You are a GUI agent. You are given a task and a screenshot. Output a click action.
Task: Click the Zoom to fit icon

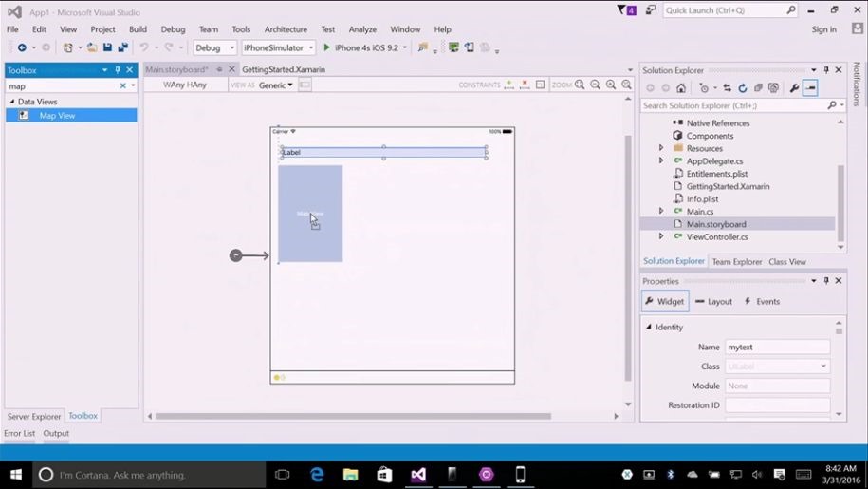[580, 85]
